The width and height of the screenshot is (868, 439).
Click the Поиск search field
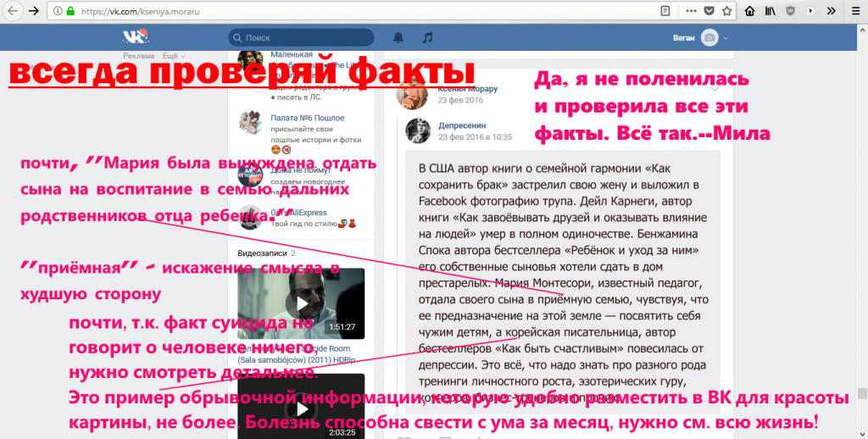pyautogui.click(x=301, y=38)
